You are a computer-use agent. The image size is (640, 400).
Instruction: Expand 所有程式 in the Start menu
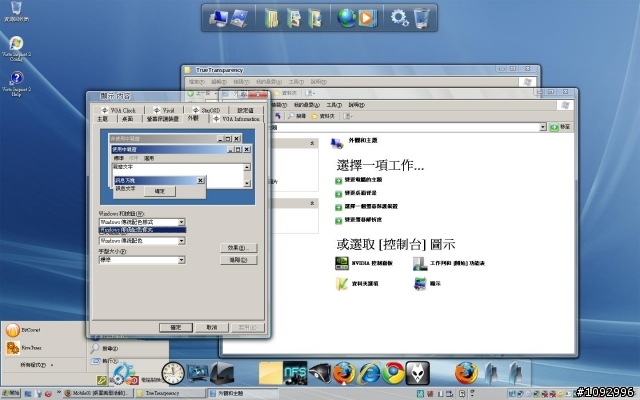point(37,364)
